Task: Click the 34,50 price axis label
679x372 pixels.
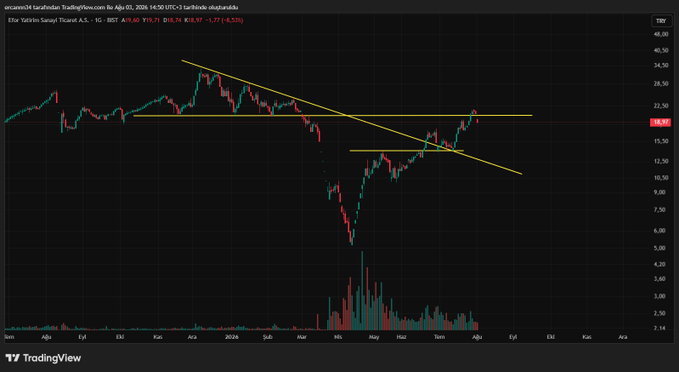Action: [x=661, y=65]
